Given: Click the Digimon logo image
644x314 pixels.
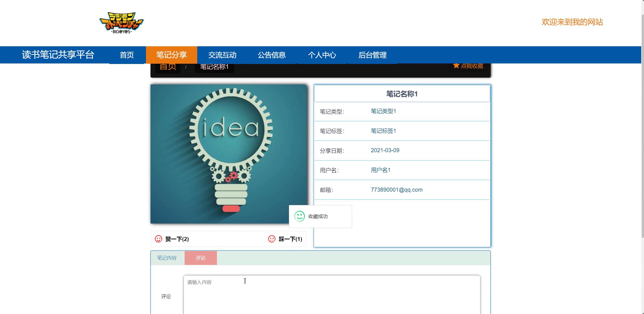Looking at the screenshot, I should click(x=121, y=23).
